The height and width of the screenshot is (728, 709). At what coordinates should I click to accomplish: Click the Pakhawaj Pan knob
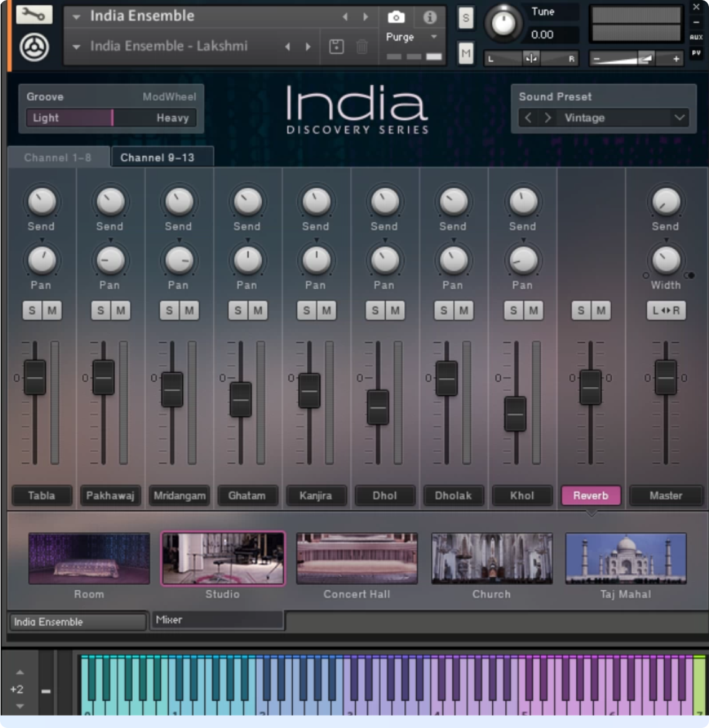click(110, 260)
